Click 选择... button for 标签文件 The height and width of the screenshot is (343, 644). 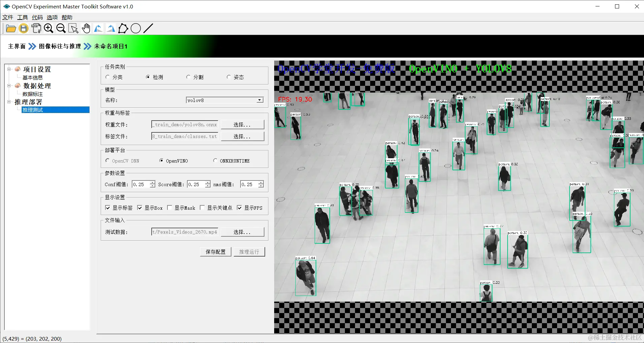242,136
